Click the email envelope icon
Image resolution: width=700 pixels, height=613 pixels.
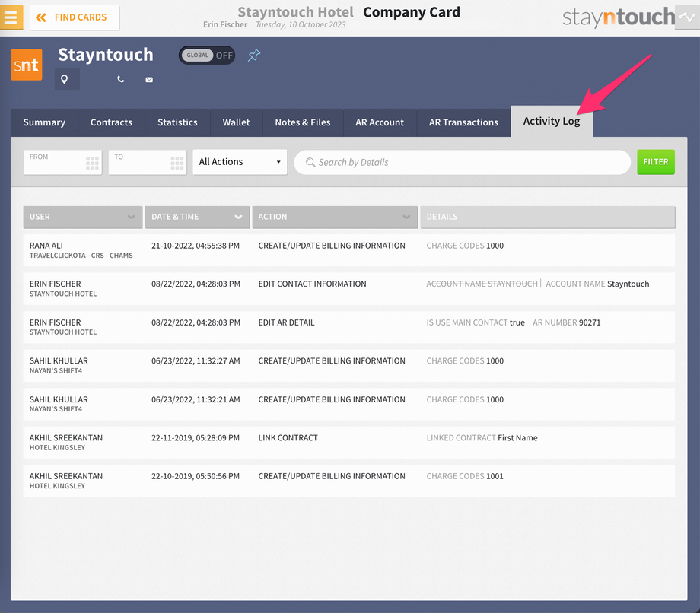click(x=149, y=80)
